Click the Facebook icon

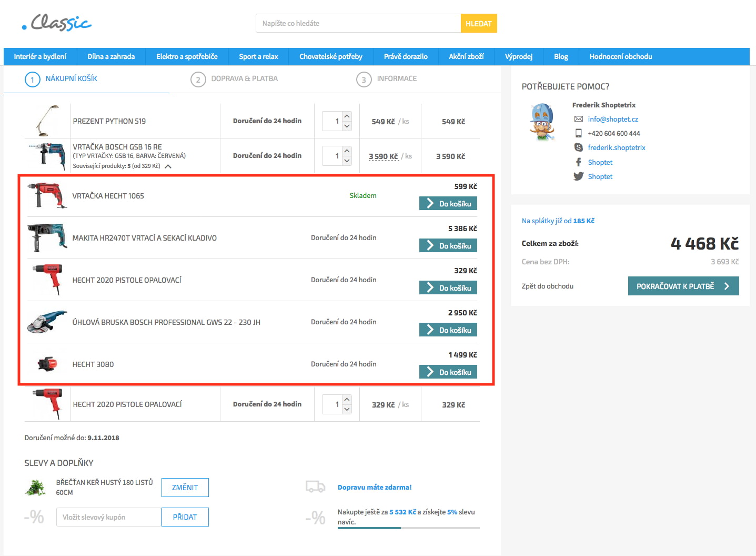(579, 162)
